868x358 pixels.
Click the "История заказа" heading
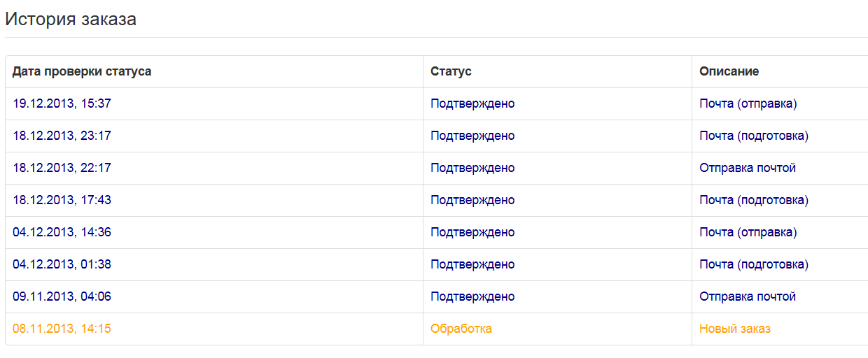pos(71,20)
